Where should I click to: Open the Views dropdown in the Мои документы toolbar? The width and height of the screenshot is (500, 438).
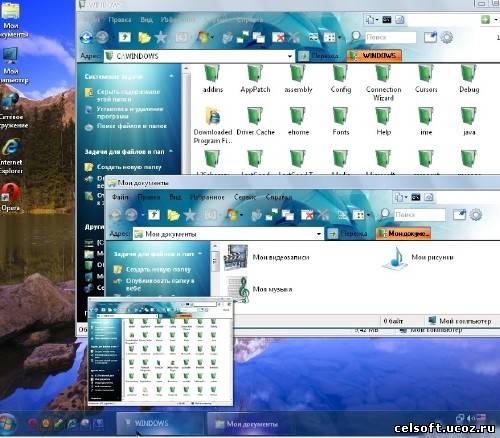(368, 215)
